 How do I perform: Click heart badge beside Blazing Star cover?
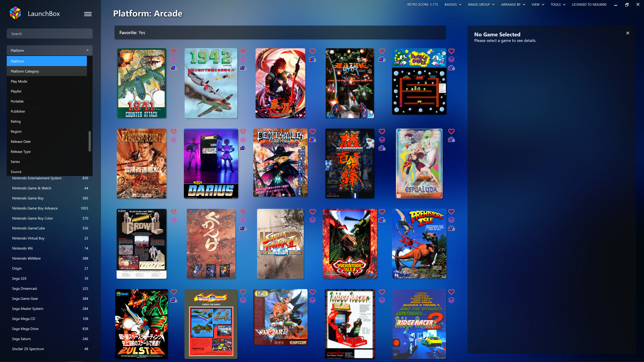pos(382,51)
